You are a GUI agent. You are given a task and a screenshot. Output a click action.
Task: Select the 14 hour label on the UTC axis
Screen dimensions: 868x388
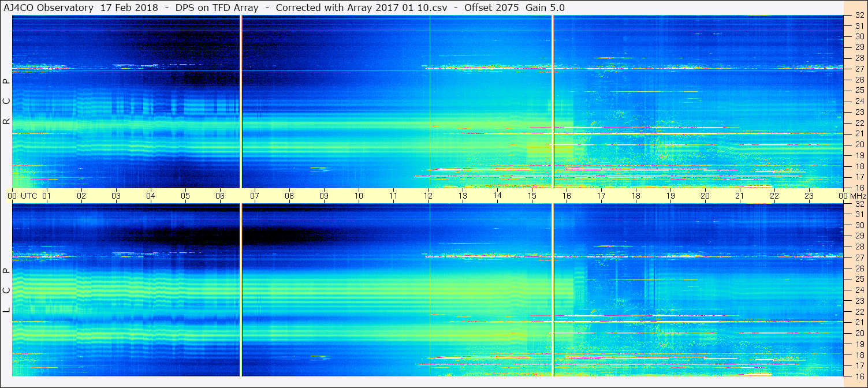tap(497, 196)
